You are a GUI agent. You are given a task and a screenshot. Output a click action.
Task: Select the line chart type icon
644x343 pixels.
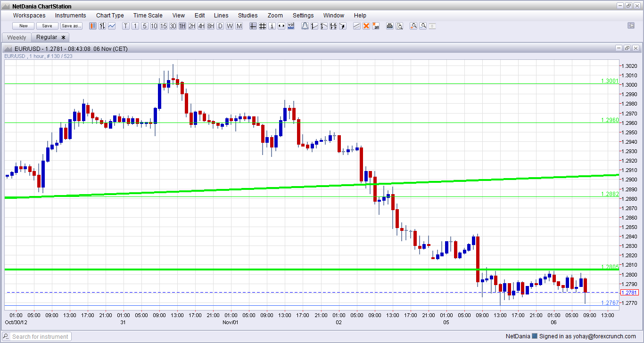pos(112,26)
